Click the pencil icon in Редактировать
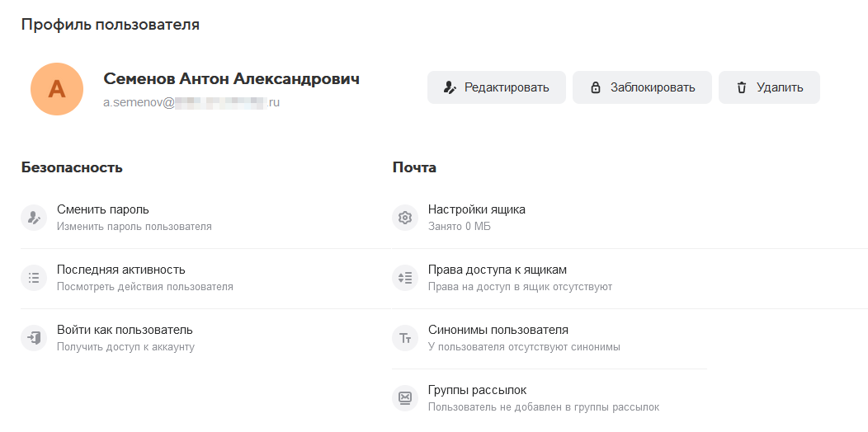This screenshot has height=432, width=868. coord(450,87)
